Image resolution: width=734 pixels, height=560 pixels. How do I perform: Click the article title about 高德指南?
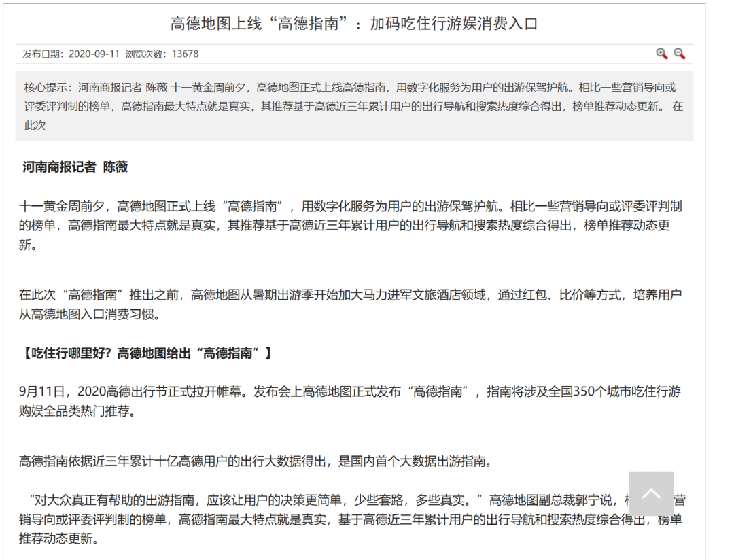point(353,24)
